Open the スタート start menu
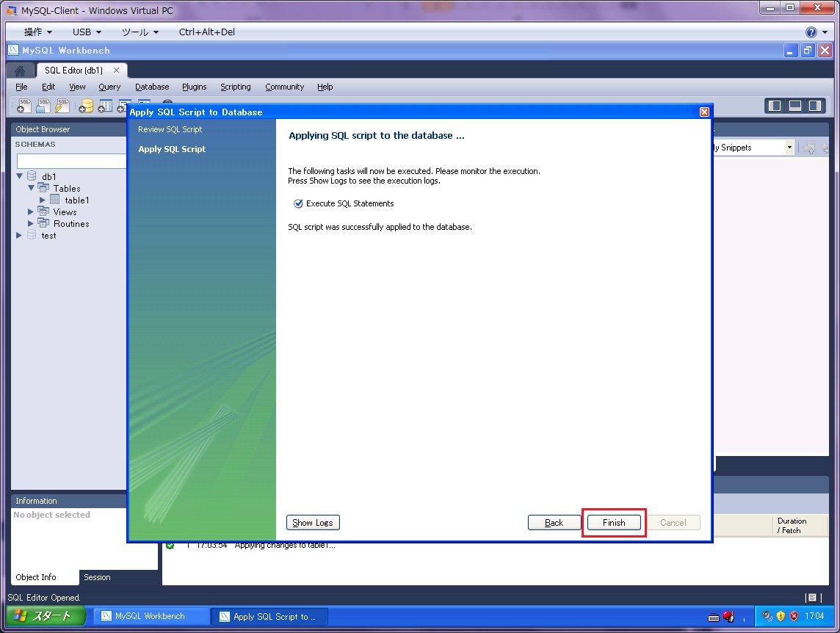Viewport: 840px width, 633px height. pyautogui.click(x=46, y=616)
